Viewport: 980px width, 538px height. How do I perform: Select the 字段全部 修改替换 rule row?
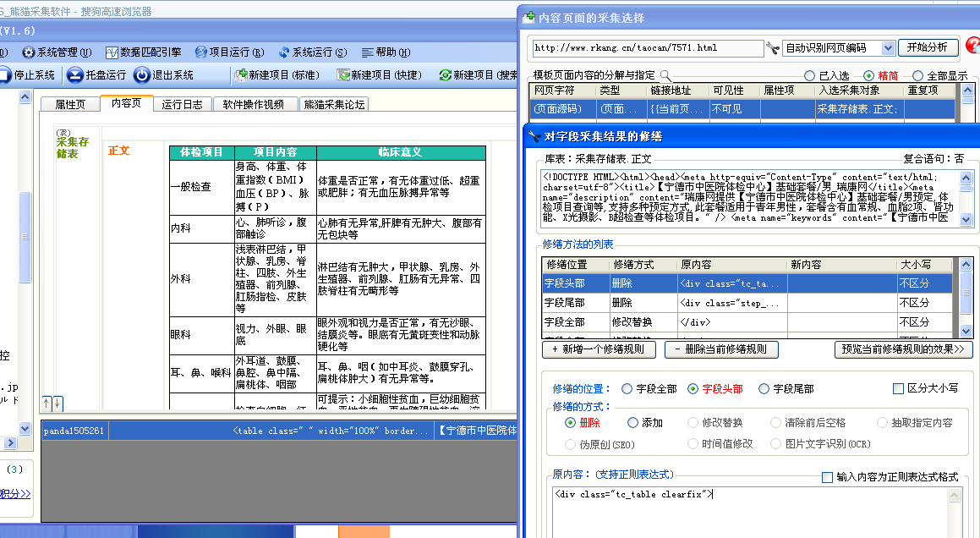(x=747, y=322)
